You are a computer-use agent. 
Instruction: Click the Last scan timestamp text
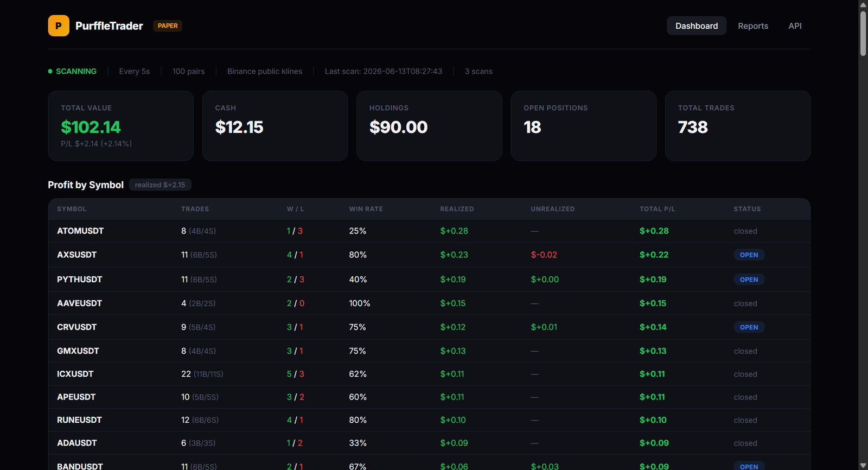coord(384,71)
